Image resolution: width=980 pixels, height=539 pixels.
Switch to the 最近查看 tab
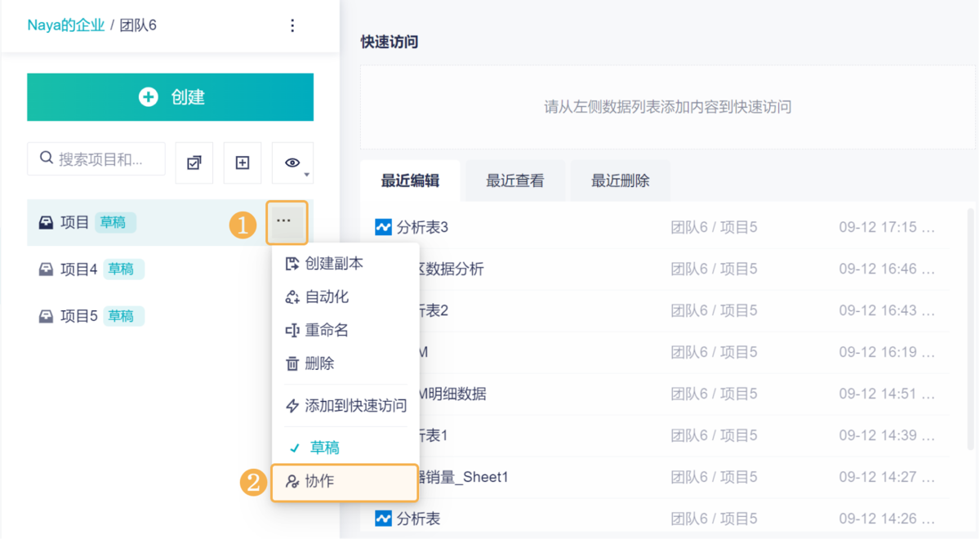515,181
